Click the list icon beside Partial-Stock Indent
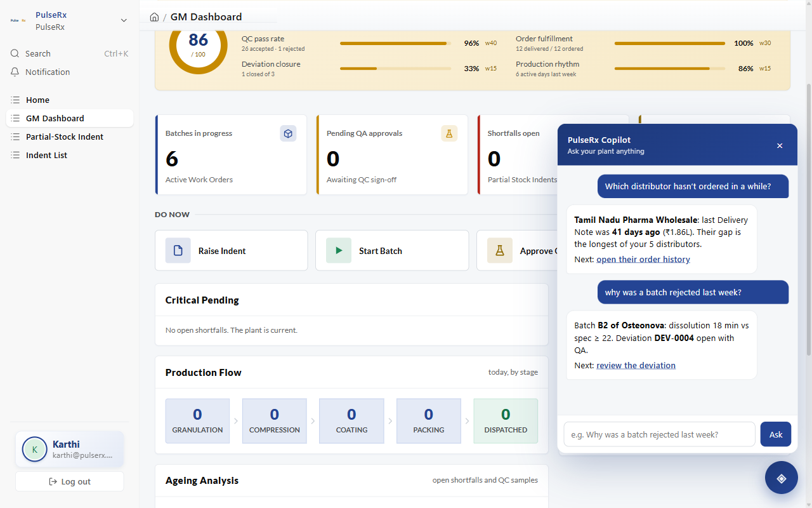 click(15, 137)
